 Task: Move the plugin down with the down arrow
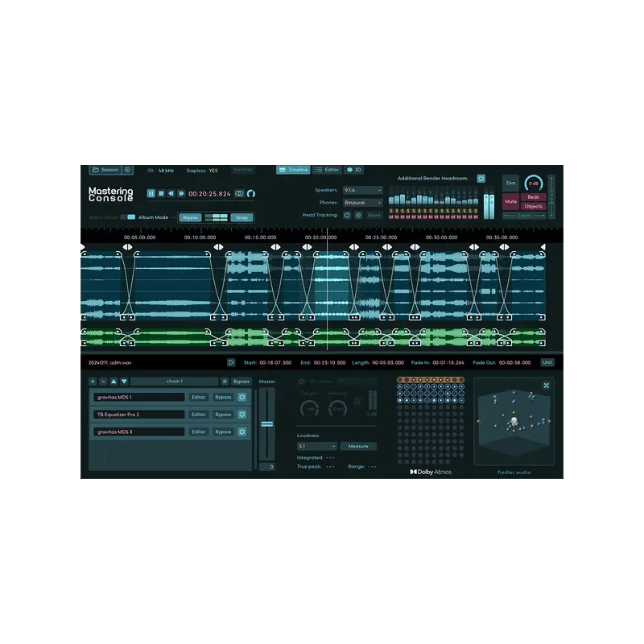pyautogui.click(x=124, y=381)
